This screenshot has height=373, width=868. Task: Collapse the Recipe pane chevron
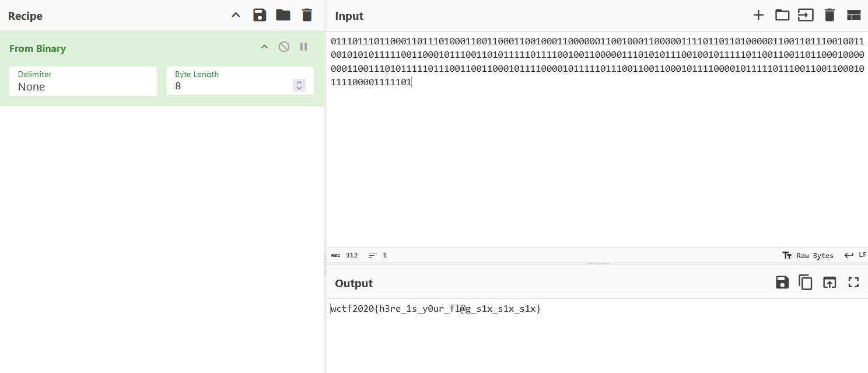click(x=236, y=15)
